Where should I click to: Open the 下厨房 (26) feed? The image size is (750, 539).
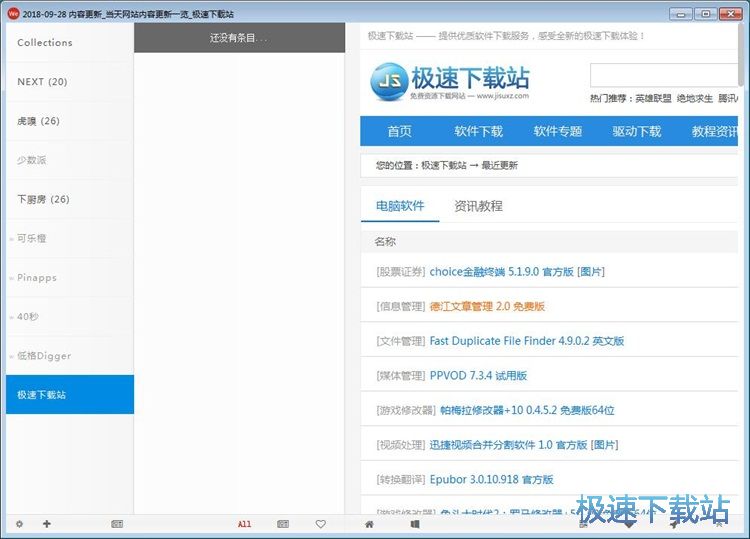click(x=70, y=199)
